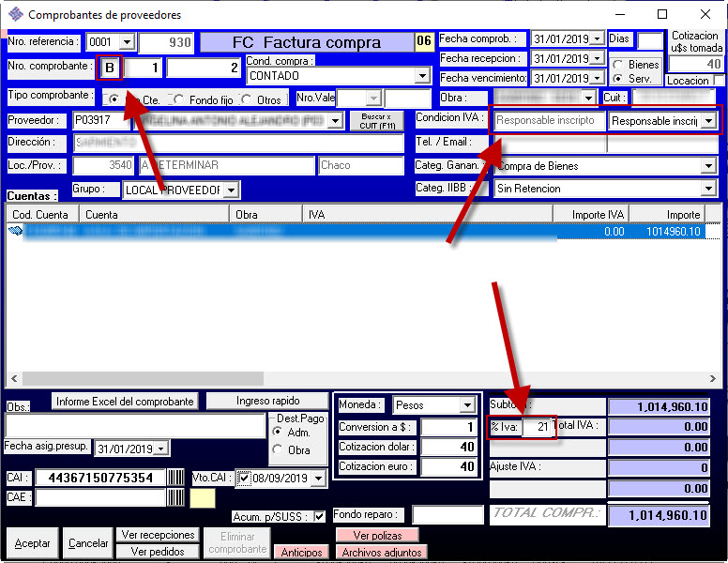Expand the Cond. compra CONTADO dropdown
The width and height of the screenshot is (728, 563).
[422, 76]
